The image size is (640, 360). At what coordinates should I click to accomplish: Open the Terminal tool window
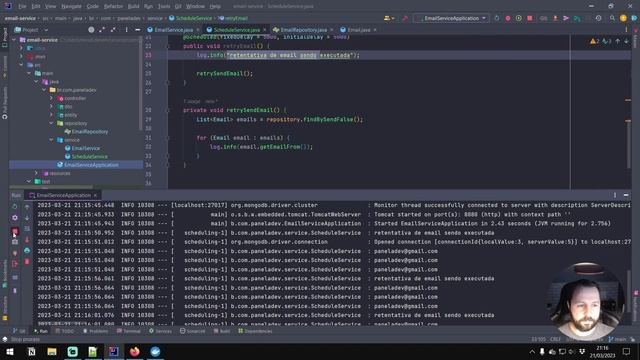[x=129, y=331]
